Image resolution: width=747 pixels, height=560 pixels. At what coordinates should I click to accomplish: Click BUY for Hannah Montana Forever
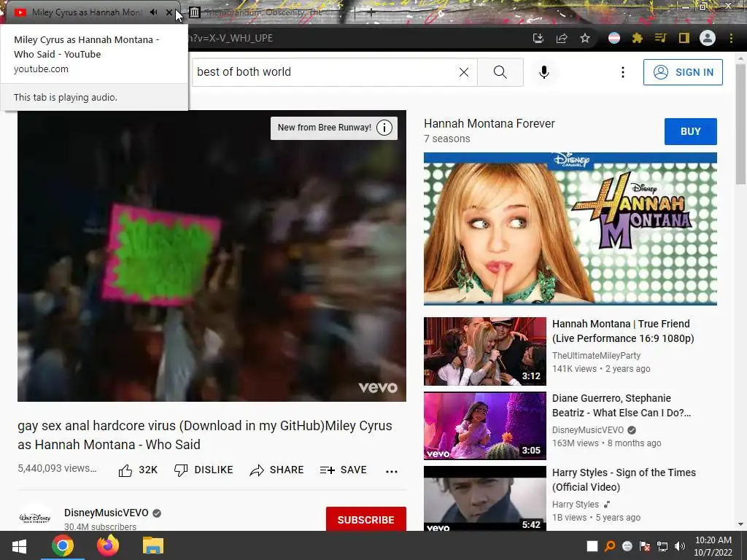tap(690, 131)
